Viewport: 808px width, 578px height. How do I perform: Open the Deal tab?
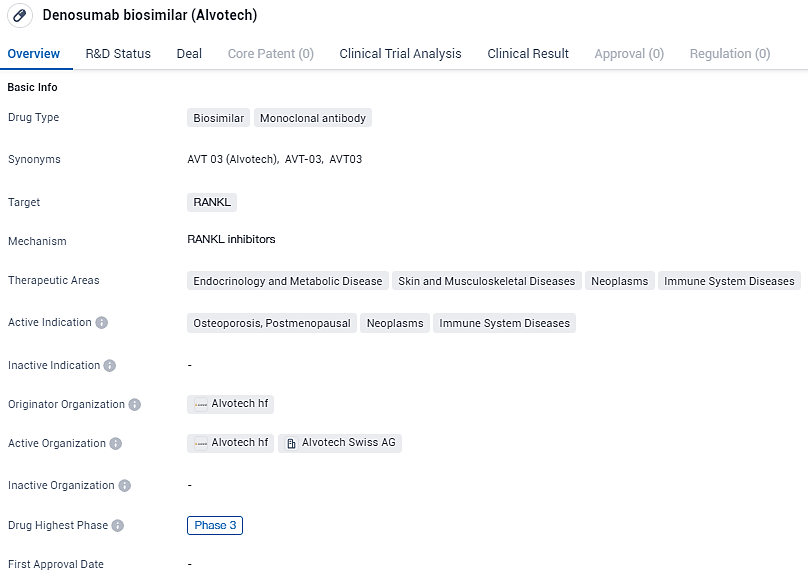[x=189, y=54]
